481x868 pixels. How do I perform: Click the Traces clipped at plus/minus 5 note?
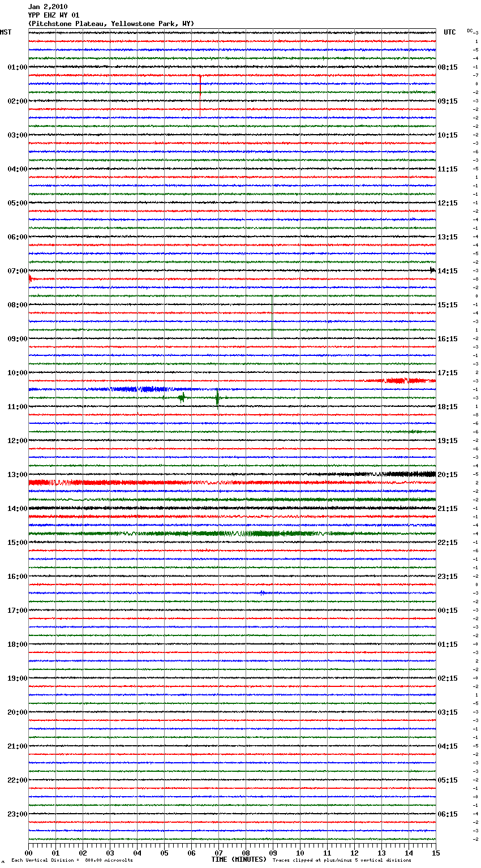[342, 860]
